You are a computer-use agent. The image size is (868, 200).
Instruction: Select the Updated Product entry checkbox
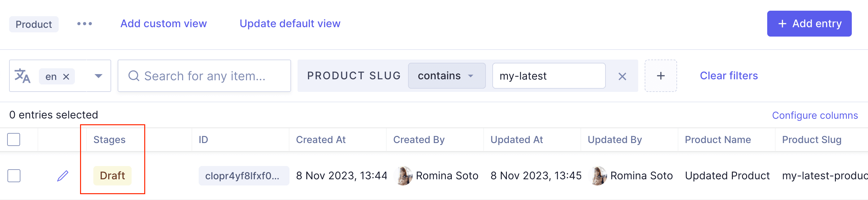coord(14,176)
